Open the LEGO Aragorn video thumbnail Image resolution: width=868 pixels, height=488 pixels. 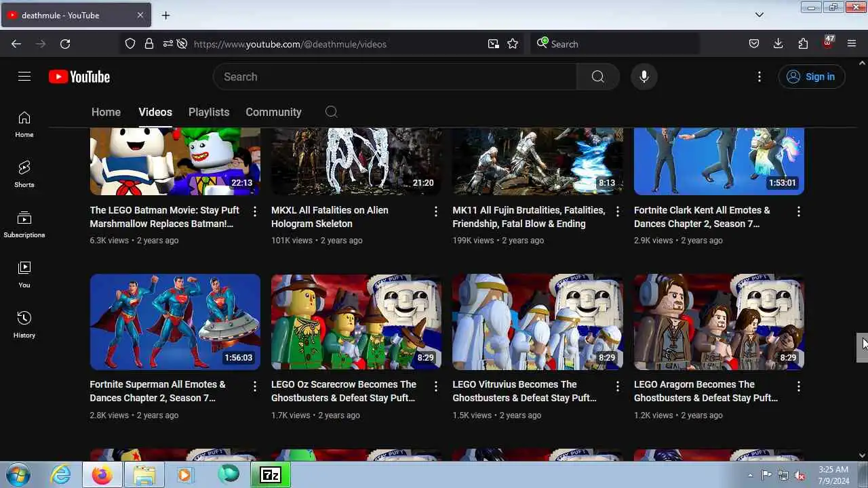719,322
